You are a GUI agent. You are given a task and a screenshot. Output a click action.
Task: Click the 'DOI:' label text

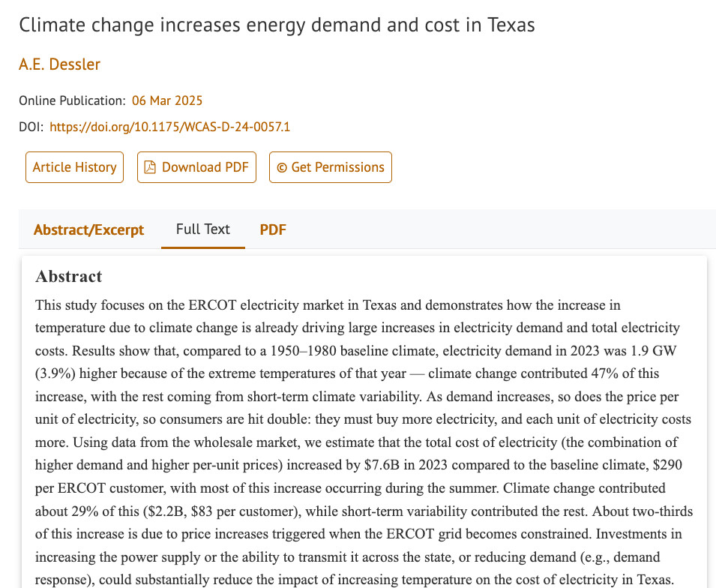[x=31, y=127]
